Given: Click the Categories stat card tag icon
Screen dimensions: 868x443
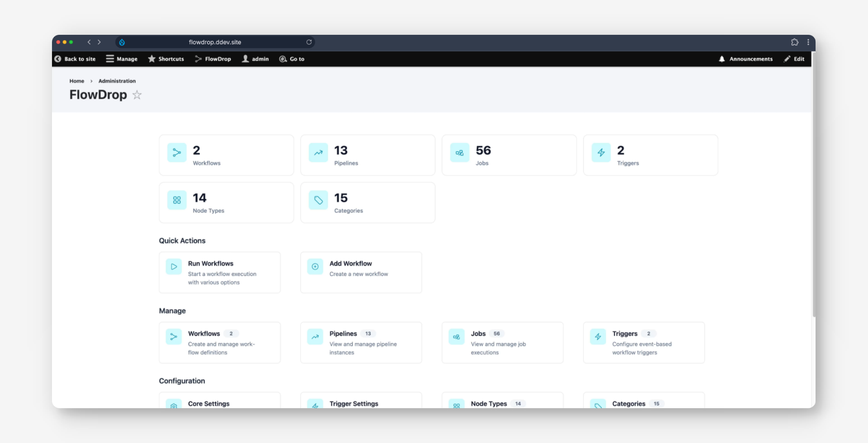Looking at the screenshot, I should (x=318, y=200).
